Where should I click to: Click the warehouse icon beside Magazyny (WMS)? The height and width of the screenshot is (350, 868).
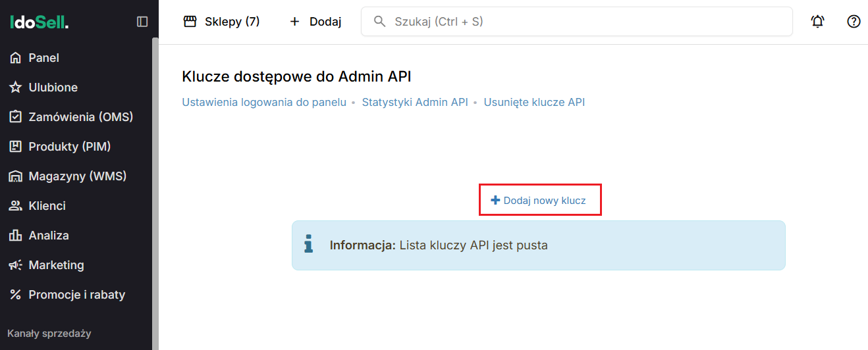point(15,176)
